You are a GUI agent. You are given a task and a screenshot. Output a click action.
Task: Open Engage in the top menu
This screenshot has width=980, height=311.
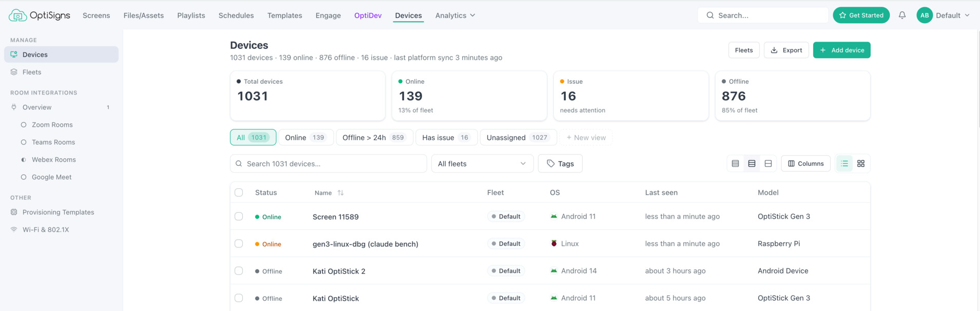click(x=328, y=15)
